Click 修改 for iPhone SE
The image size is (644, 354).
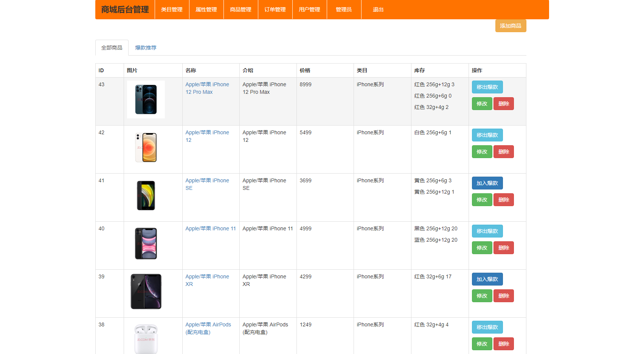pyautogui.click(x=482, y=200)
